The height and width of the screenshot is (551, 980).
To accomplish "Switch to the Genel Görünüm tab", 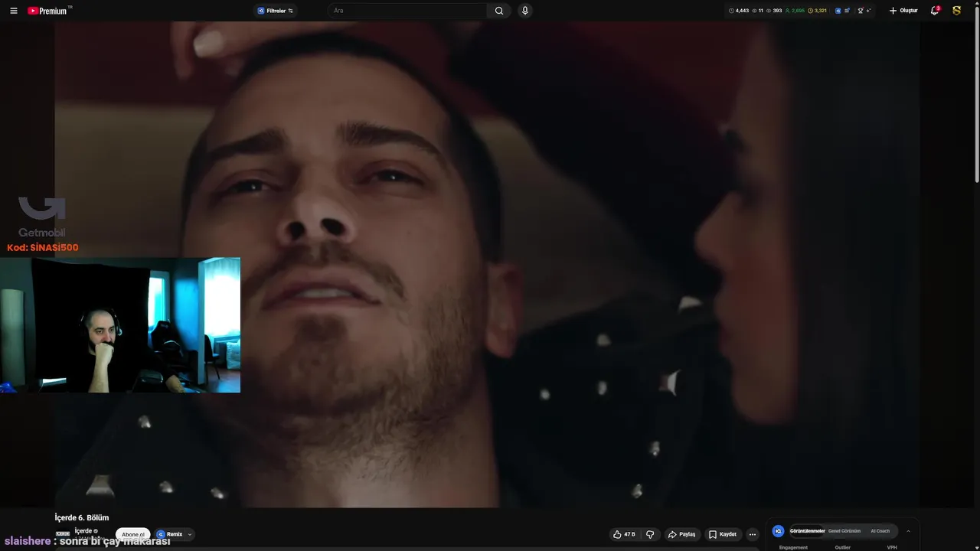I will pos(844,531).
